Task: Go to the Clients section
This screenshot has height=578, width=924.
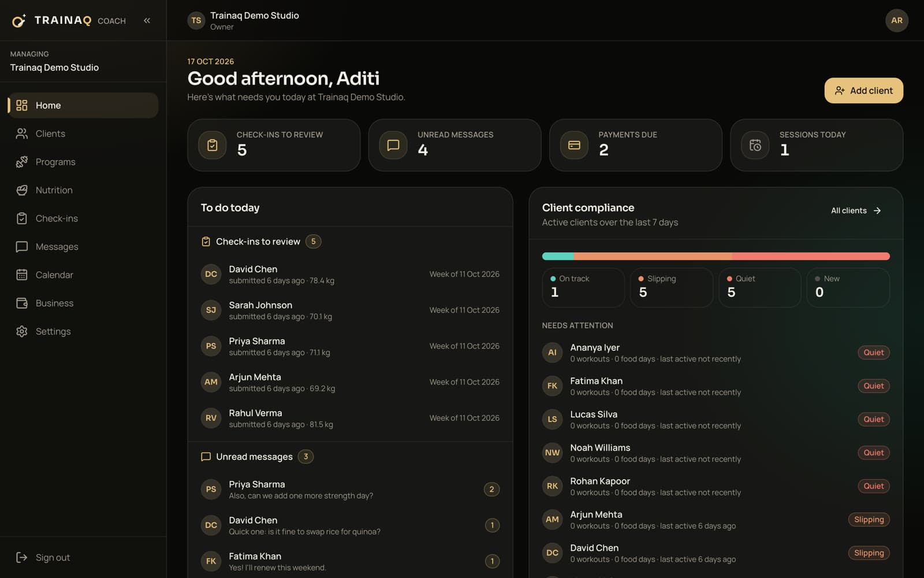Action: tap(83, 134)
